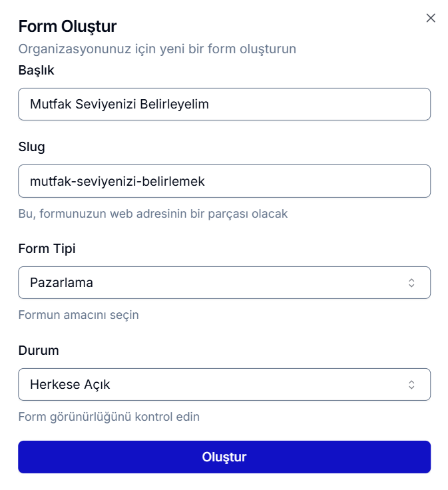Click the Formun amacını seçin hint
This screenshot has width=448, height=490.
pos(79,314)
